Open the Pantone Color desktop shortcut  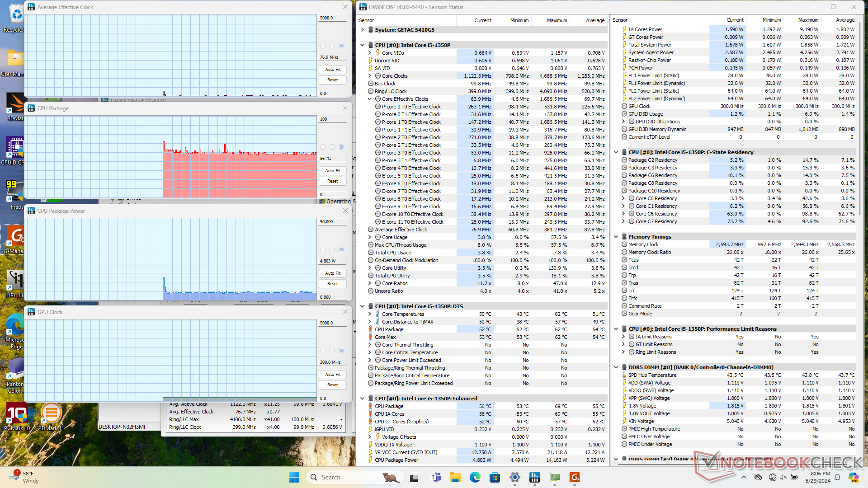[15, 376]
